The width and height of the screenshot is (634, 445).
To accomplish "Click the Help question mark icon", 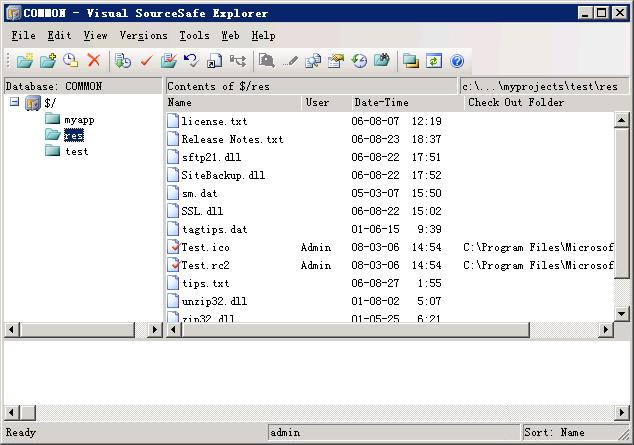I will pyautogui.click(x=457, y=61).
